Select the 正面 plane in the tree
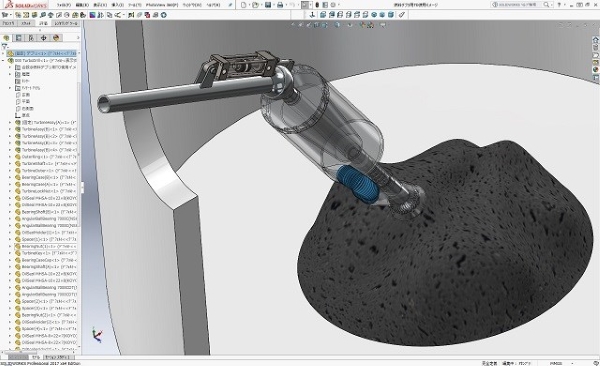600x366 pixels. [x=23, y=95]
